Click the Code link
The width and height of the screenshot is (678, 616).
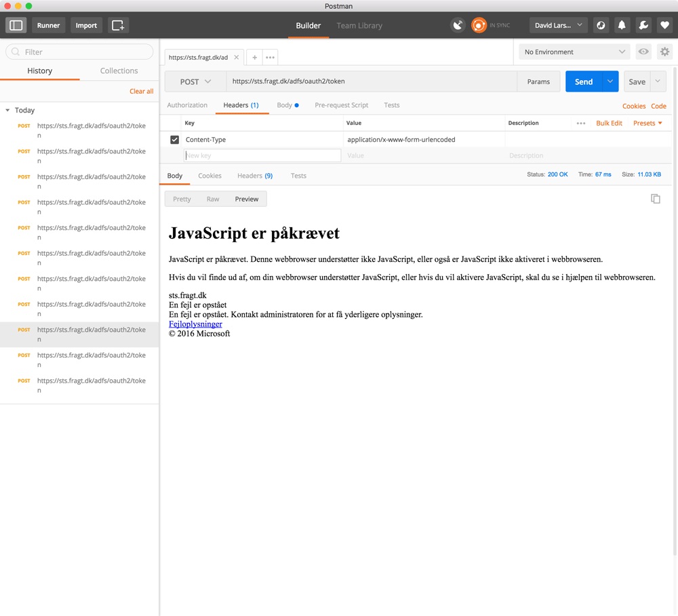click(658, 106)
